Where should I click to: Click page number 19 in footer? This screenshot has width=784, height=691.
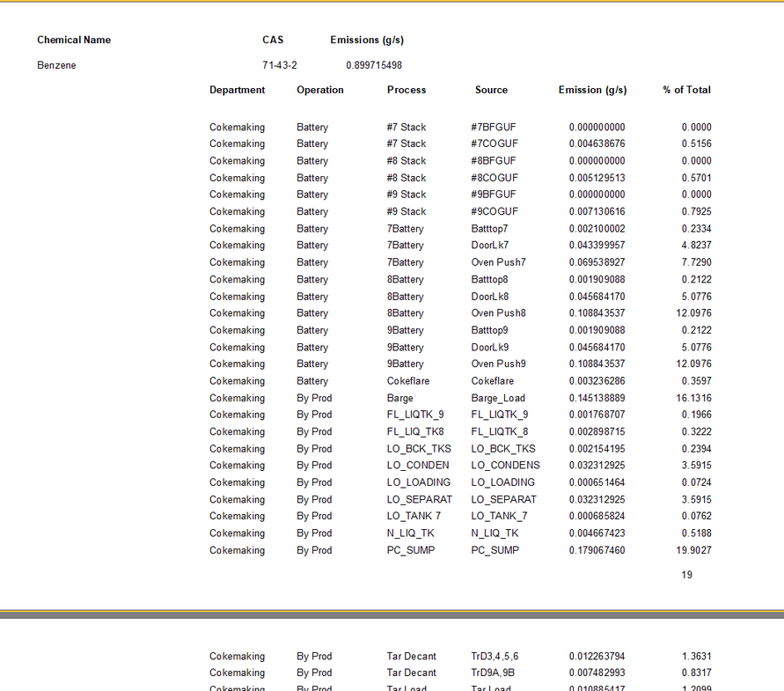[x=686, y=575]
